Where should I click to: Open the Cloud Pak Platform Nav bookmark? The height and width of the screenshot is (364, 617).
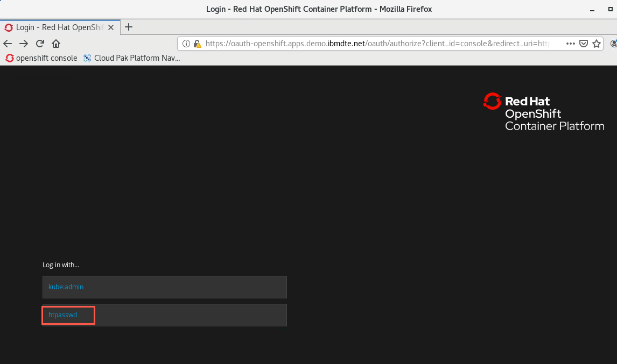click(x=132, y=58)
